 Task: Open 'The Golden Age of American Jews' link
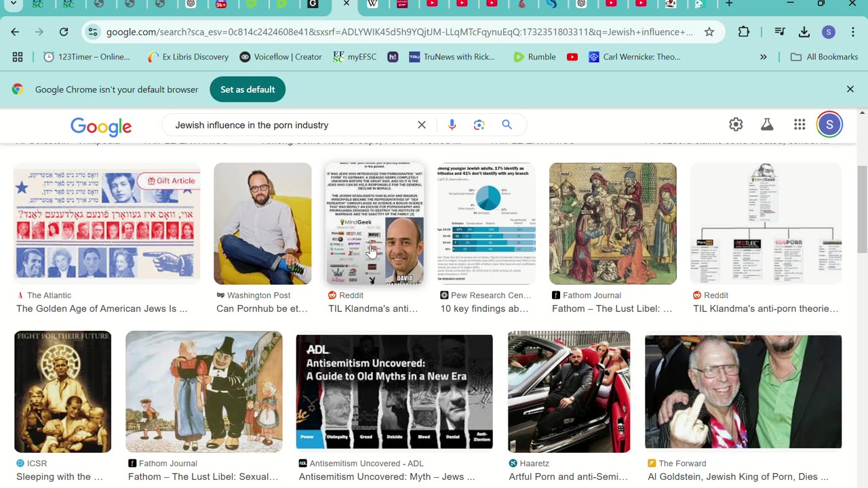[x=102, y=308]
